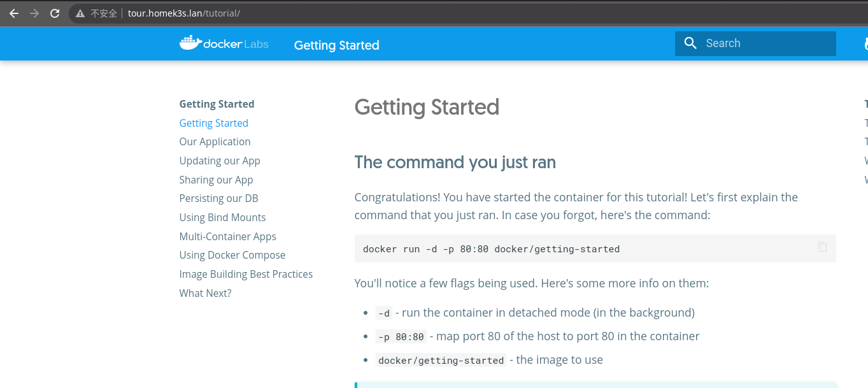Reload the page with refresh icon
The height and width of the screenshot is (388, 868).
(55, 13)
